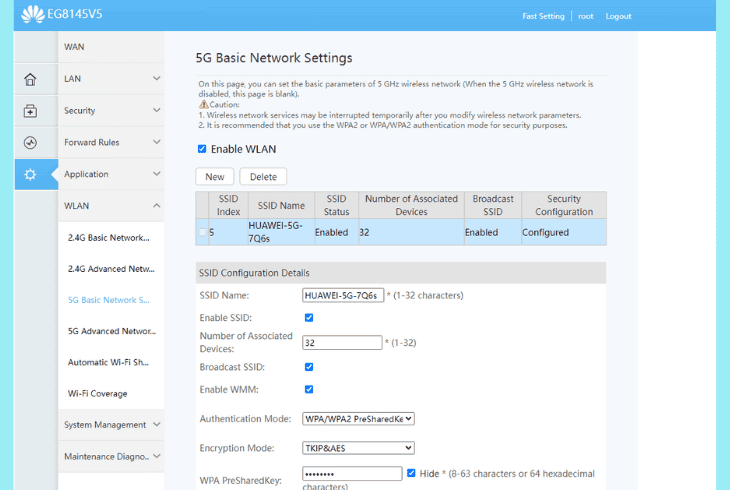The image size is (730, 490).
Task: Select the HUAWEI-5G-7Q6s row checkbox
Action: tap(203, 232)
